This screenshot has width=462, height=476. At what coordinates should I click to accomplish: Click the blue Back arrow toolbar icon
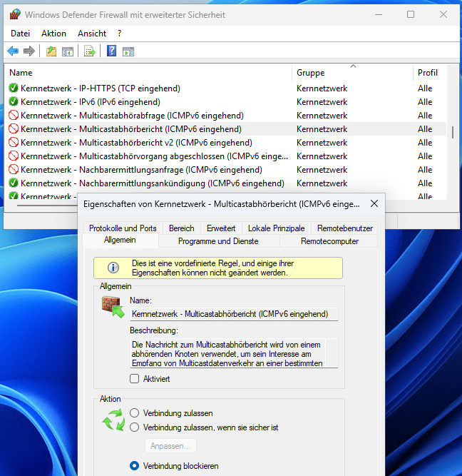coord(13,51)
